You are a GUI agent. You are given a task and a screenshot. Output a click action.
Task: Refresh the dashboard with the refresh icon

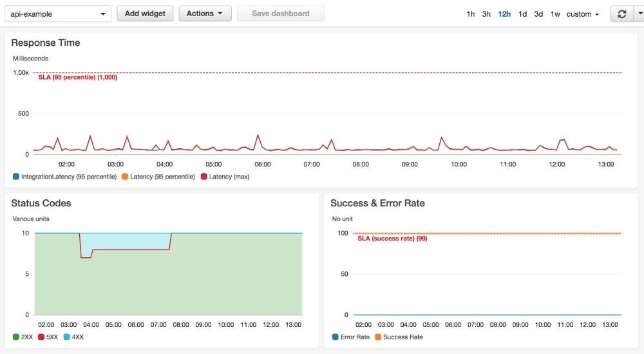(622, 14)
